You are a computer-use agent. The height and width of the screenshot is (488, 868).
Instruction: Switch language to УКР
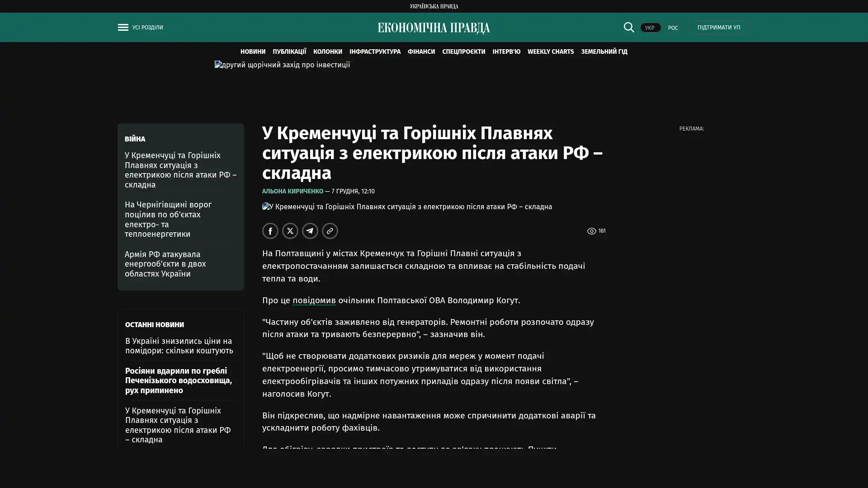[x=650, y=28]
